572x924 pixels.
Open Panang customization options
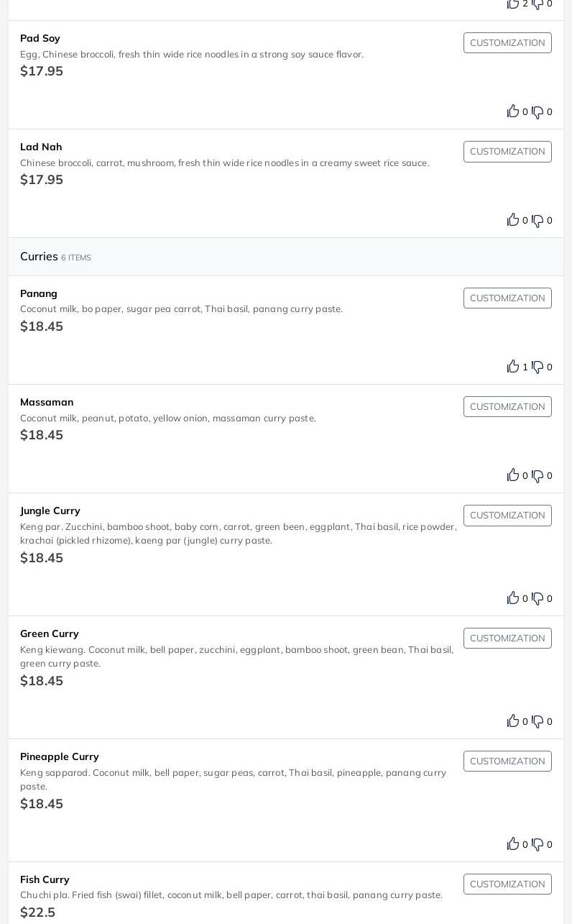click(x=507, y=298)
